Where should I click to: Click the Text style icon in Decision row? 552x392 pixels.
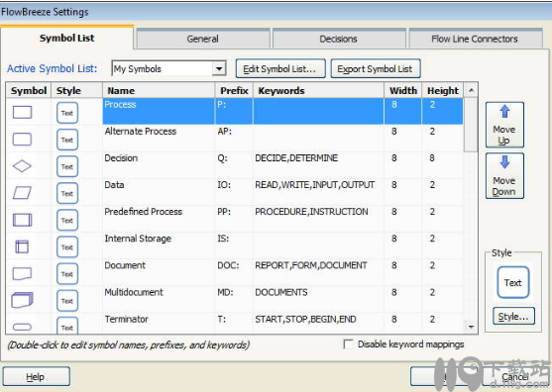[x=67, y=166]
